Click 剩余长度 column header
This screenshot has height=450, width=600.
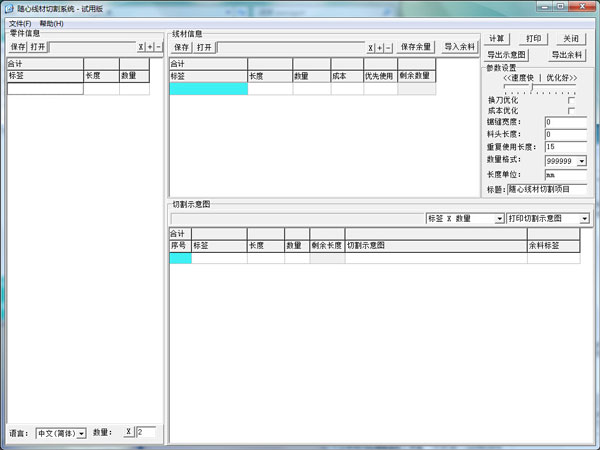tap(327, 246)
